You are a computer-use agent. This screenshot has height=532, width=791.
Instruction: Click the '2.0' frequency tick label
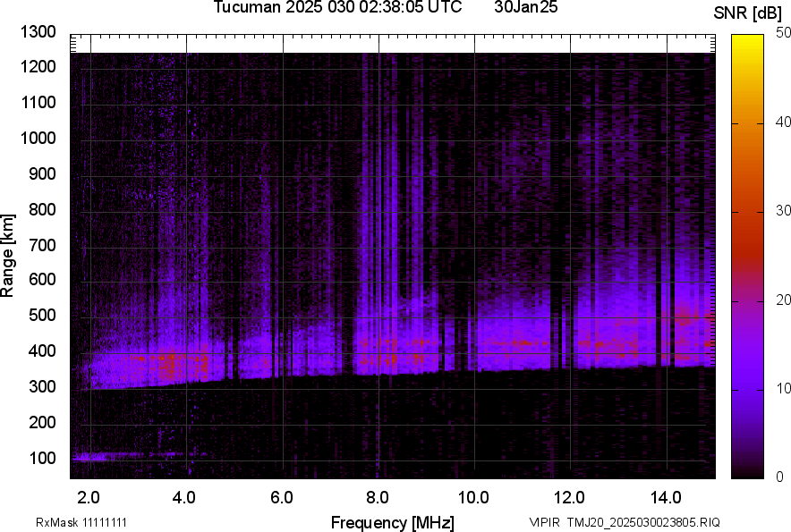(89, 496)
